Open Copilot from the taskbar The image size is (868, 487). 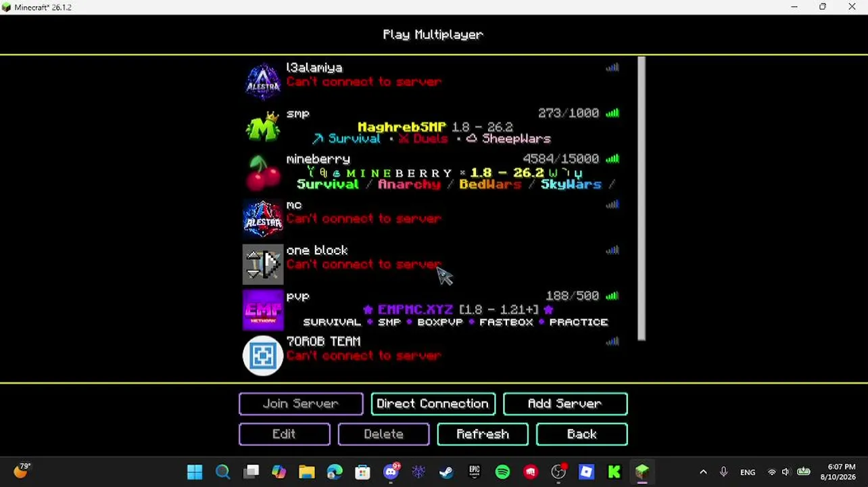(x=279, y=471)
